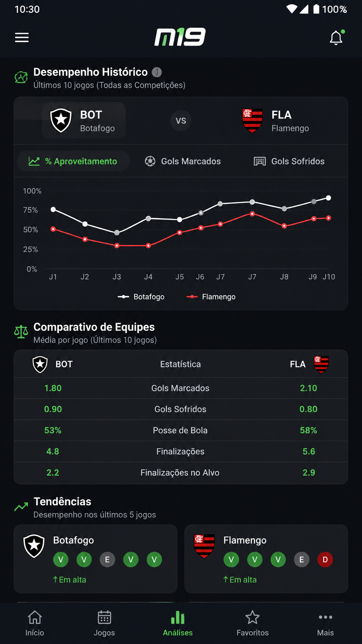Open the Jogos calendar tab

(104, 623)
